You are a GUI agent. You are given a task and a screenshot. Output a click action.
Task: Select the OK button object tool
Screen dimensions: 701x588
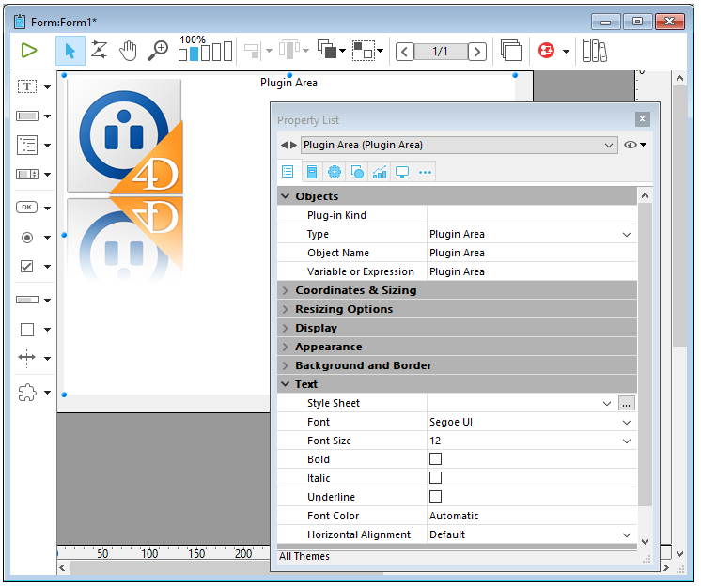tap(27, 207)
